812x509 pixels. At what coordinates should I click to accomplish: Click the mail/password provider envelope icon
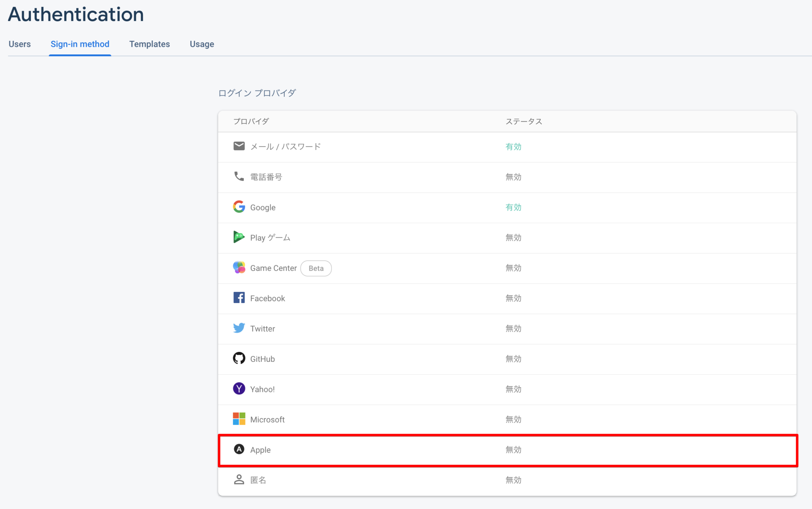[239, 146]
